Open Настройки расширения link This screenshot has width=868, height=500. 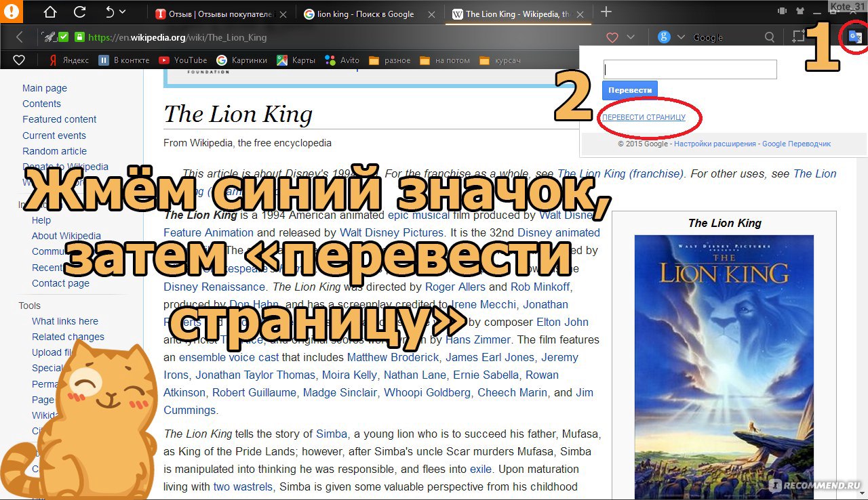pyautogui.click(x=715, y=144)
